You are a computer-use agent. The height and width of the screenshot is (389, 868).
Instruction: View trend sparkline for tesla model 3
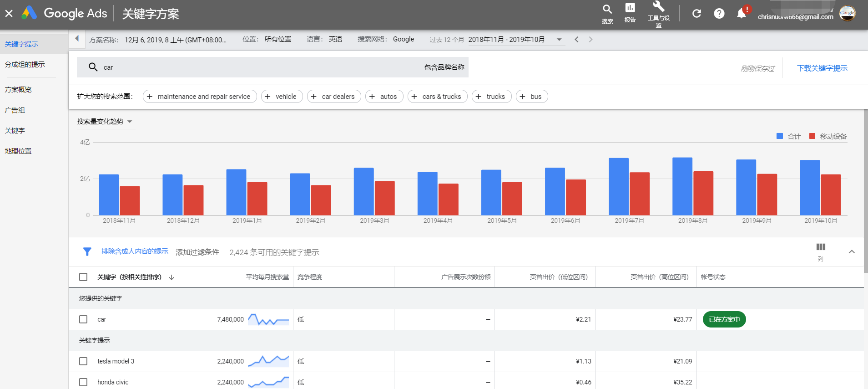pyautogui.click(x=268, y=361)
